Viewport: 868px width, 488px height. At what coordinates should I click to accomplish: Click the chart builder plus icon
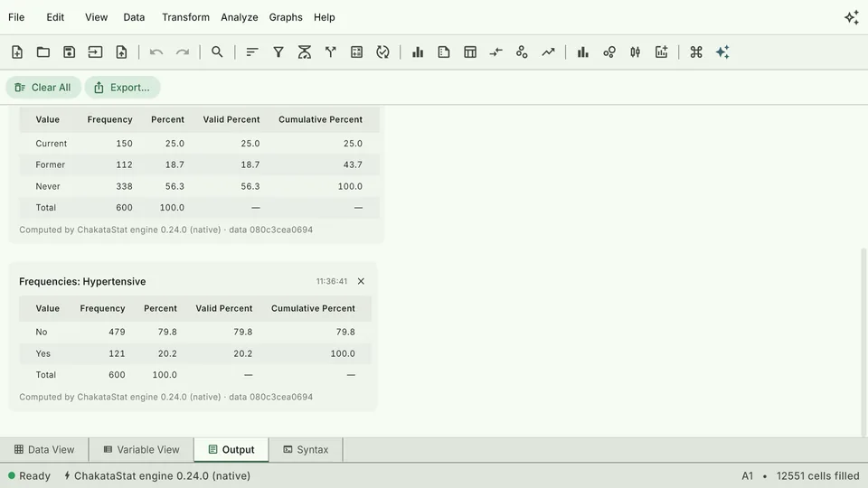pyautogui.click(x=662, y=52)
